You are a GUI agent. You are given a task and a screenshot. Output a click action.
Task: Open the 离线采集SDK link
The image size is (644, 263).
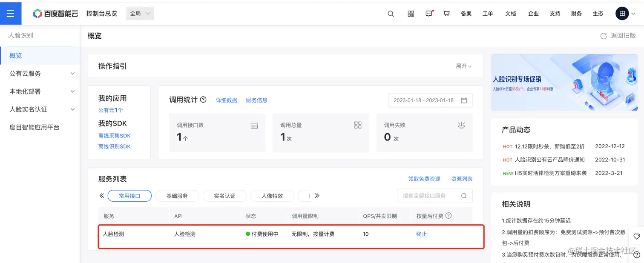point(114,136)
